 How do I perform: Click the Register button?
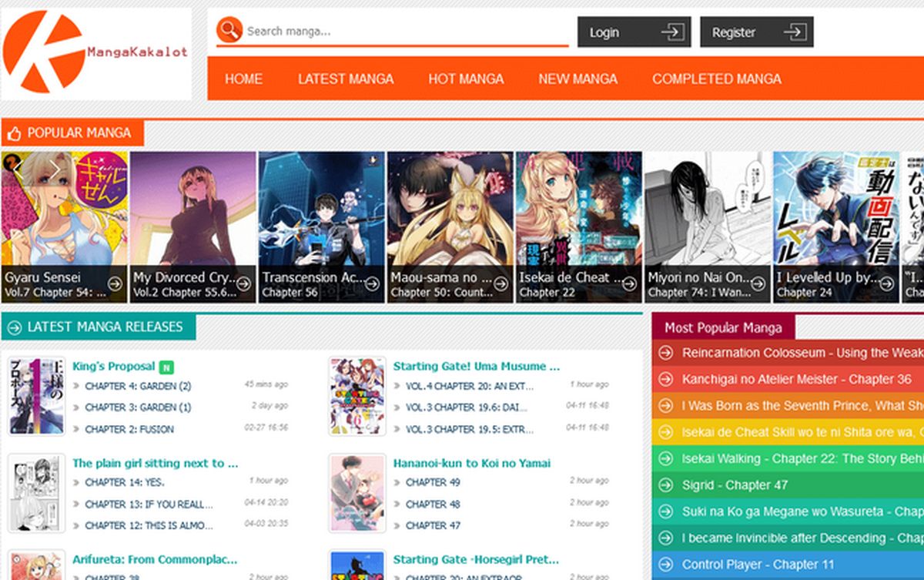[x=757, y=32]
